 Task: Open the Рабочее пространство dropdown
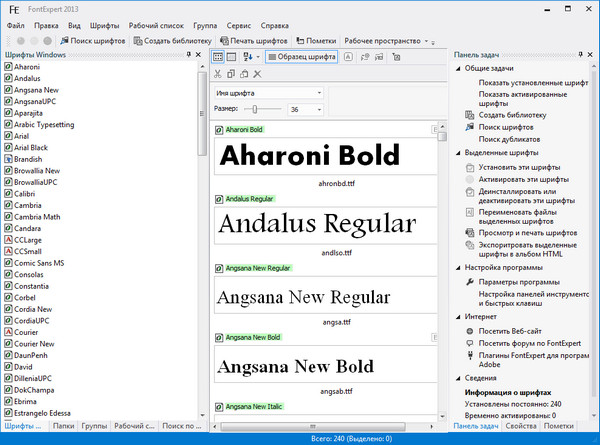tap(386, 40)
